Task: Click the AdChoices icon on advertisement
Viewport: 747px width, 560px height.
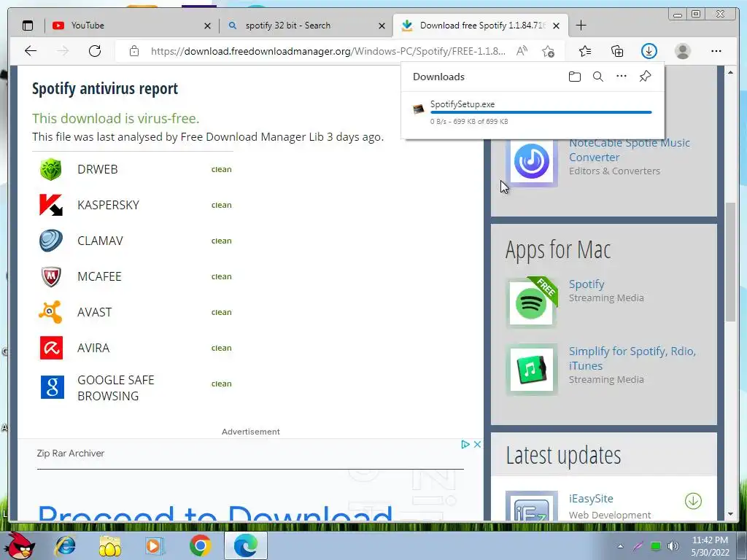Action: [x=465, y=444]
